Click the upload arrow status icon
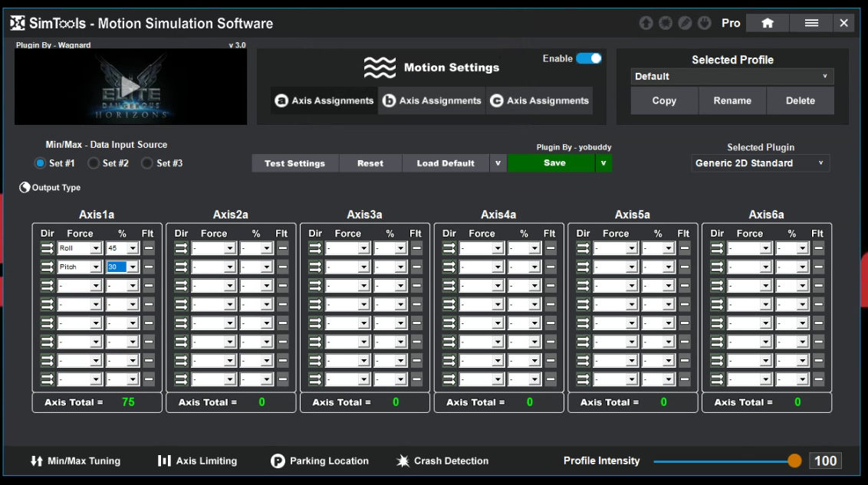The height and width of the screenshot is (485, 868). 646,23
